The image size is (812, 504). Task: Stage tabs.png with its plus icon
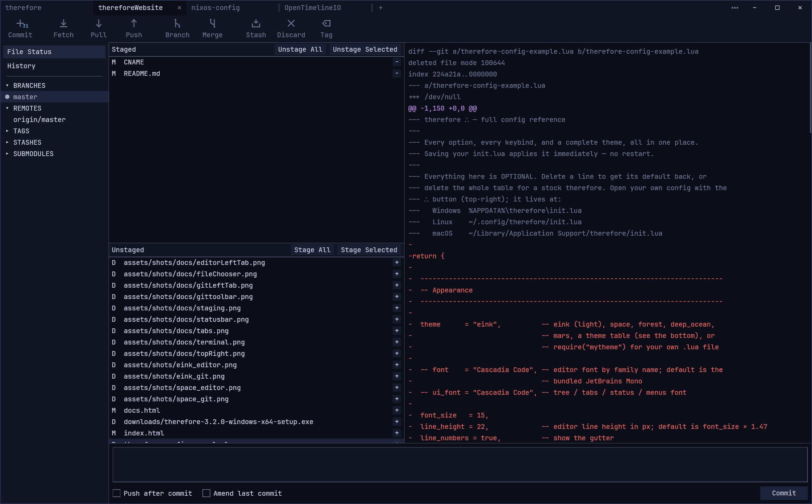click(397, 331)
